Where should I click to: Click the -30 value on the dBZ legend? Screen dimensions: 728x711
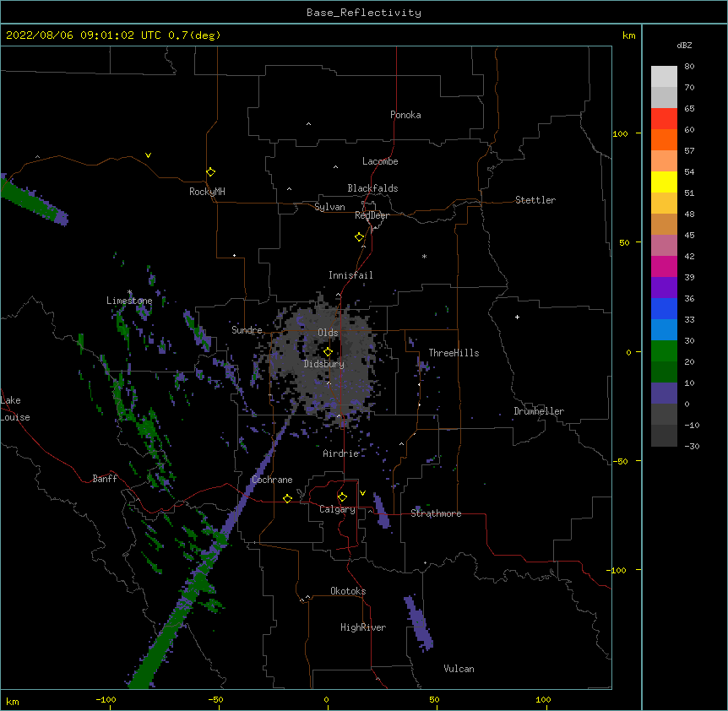click(692, 447)
